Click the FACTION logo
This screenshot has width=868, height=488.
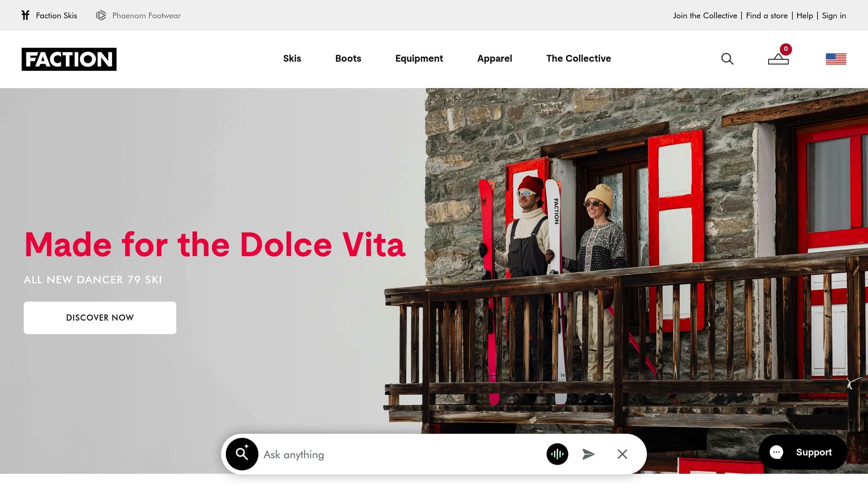pos(69,59)
